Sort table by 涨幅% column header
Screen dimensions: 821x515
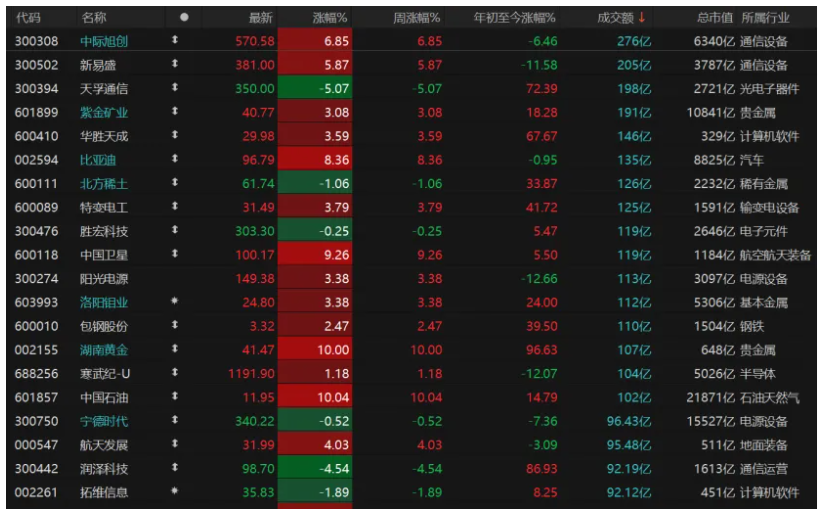click(x=329, y=17)
